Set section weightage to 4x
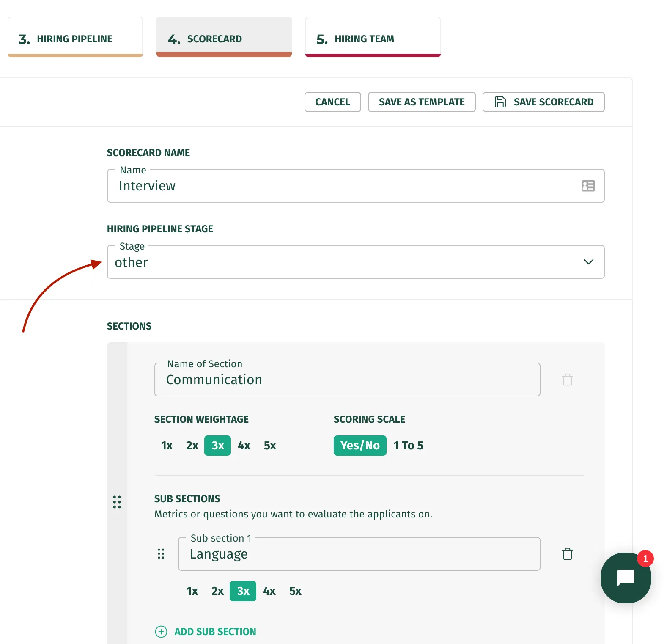The image size is (664, 644). (244, 446)
